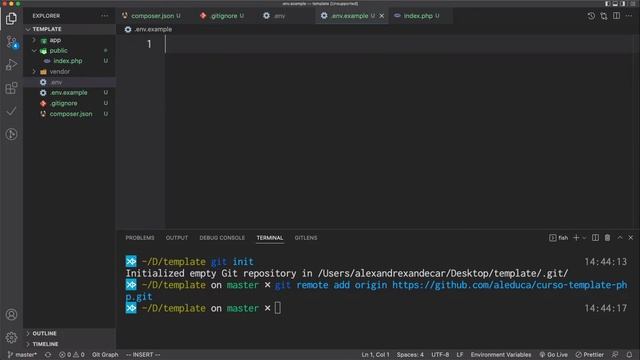Split the editor to the right
The image size is (640, 360).
(x=616, y=16)
